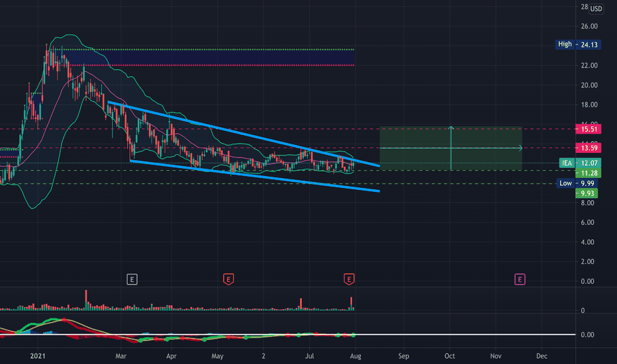Screen dimensions: 617x364
Task: Click the 8.00 price axis value
Action: coord(587,203)
